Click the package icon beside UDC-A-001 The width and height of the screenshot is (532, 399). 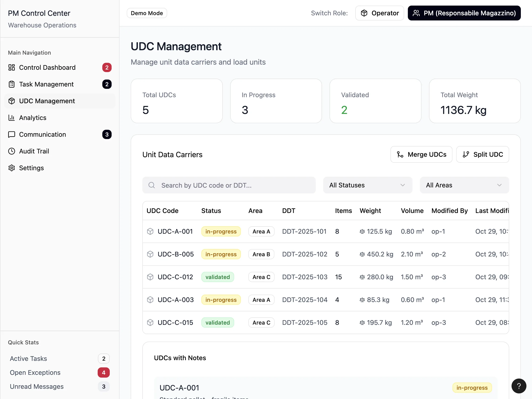(150, 231)
